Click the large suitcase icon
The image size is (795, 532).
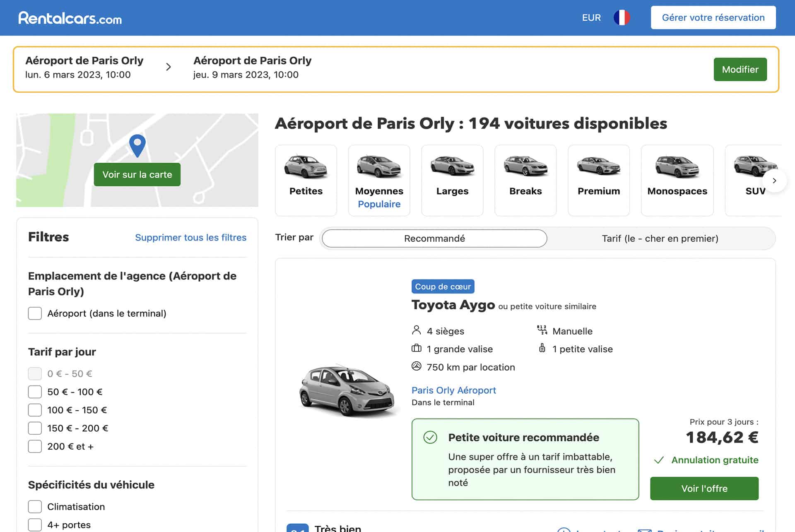pos(417,348)
